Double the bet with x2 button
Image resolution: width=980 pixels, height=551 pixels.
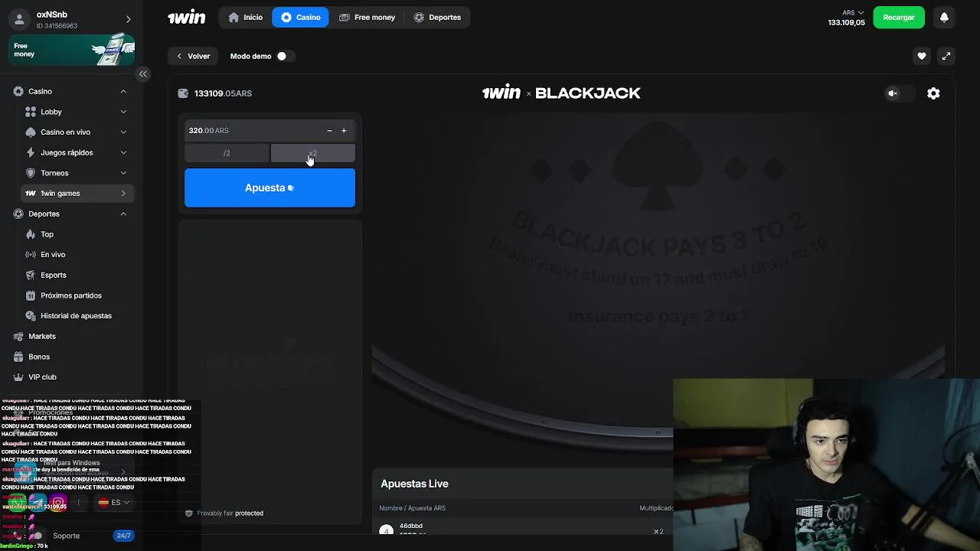(x=312, y=153)
